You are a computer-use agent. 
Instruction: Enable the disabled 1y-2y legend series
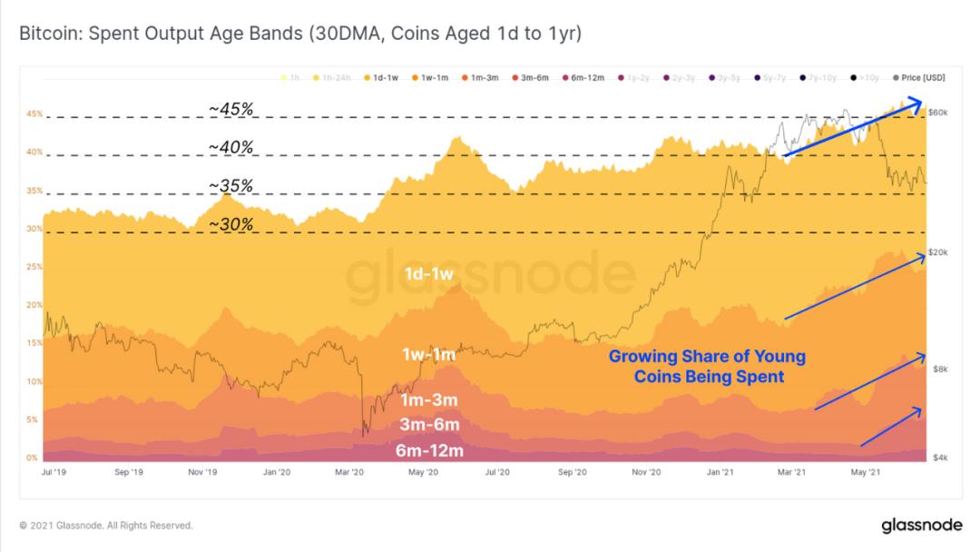tap(633, 78)
